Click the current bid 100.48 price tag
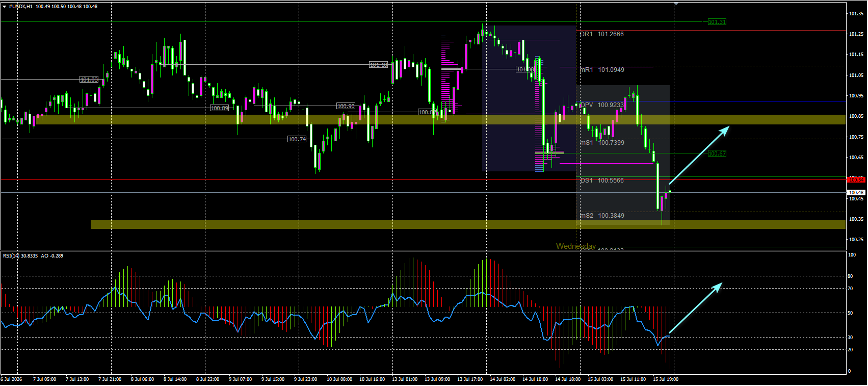 click(x=856, y=192)
